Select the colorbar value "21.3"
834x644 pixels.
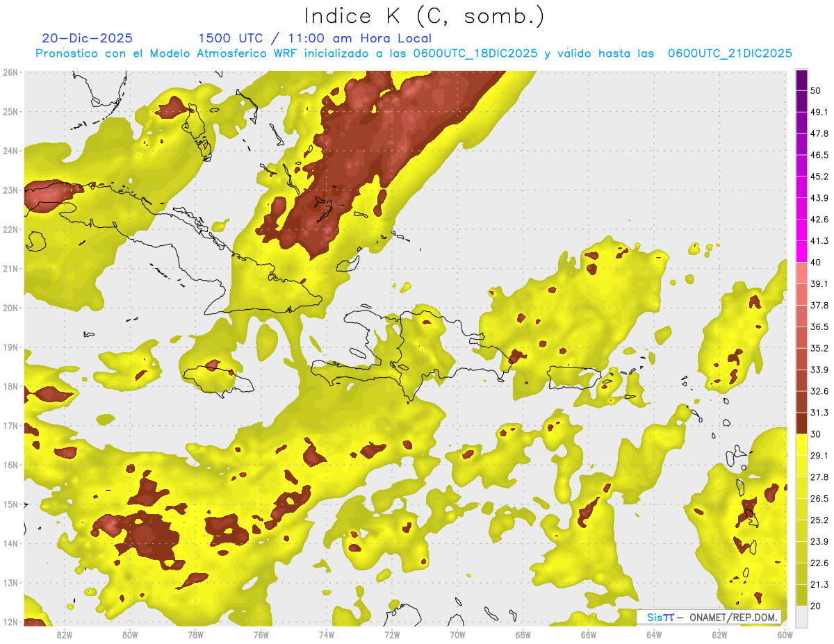pyautogui.click(x=819, y=584)
